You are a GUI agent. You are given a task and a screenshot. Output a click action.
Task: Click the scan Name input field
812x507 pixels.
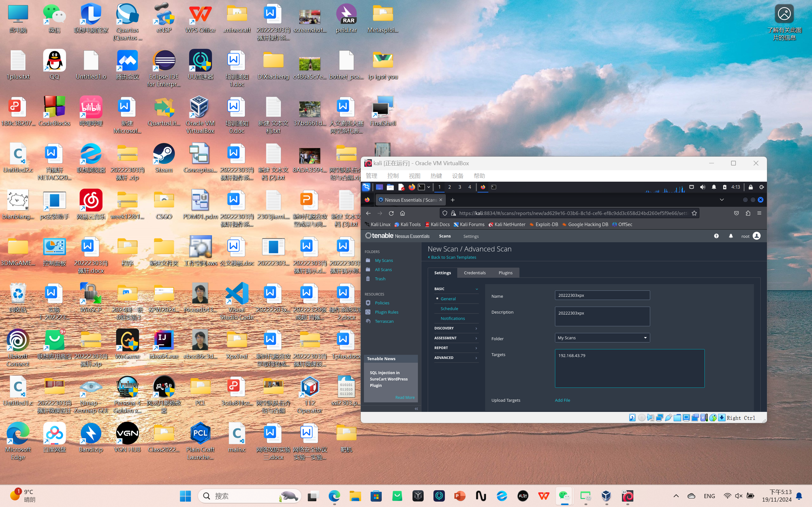click(x=602, y=295)
